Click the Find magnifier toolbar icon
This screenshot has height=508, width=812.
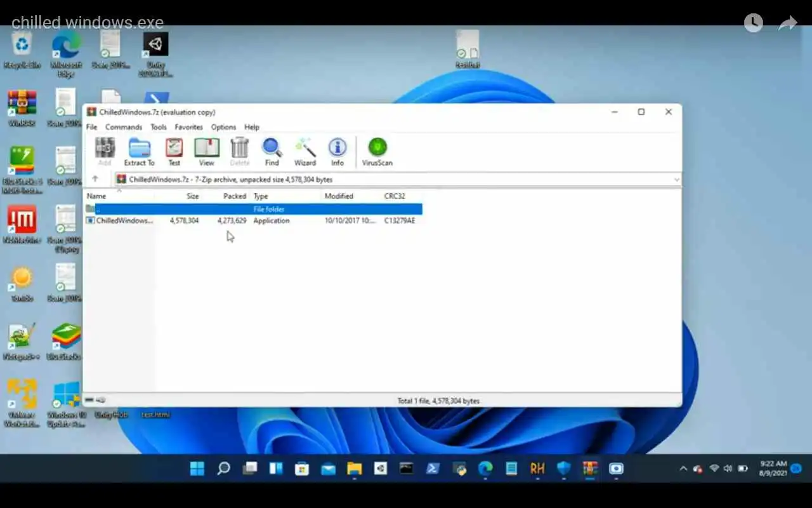[272, 152]
